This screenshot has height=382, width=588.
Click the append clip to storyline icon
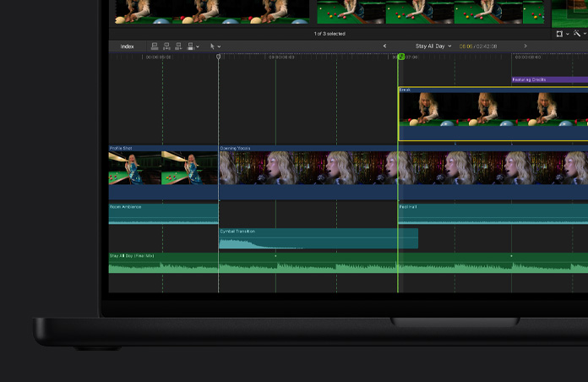(177, 46)
